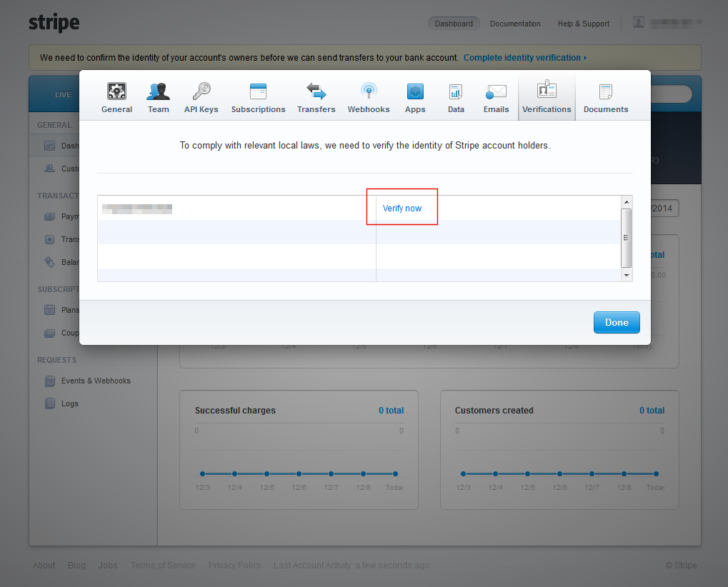Select the Documents page icon

[x=606, y=91]
